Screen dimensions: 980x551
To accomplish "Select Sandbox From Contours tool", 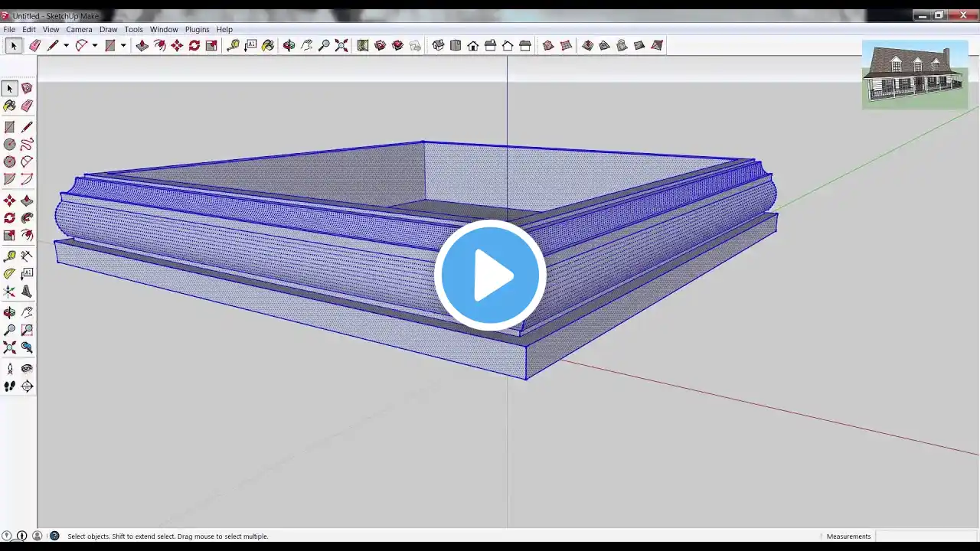I will point(548,46).
